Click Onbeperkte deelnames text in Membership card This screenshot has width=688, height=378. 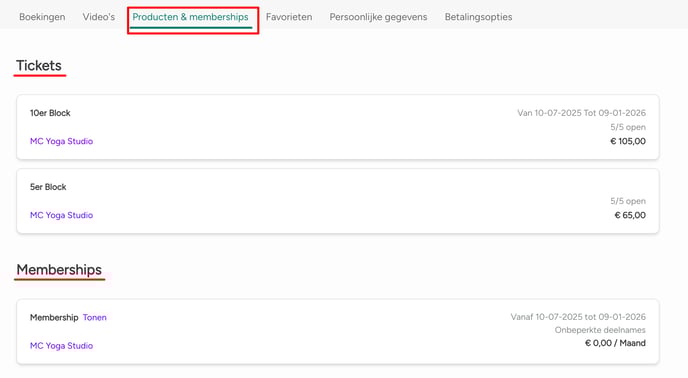coord(600,330)
